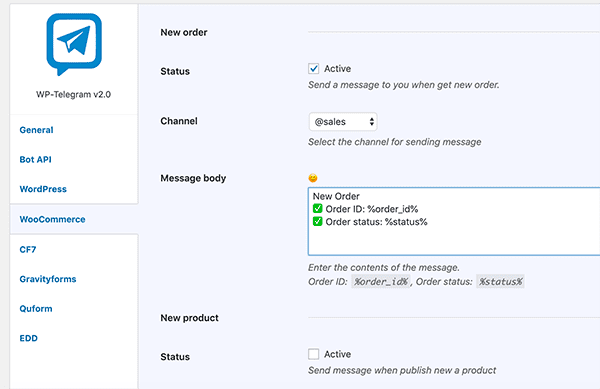Open the Quform tab
This screenshot has width=600, height=389.
pyautogui.click(x=36, y=309)
